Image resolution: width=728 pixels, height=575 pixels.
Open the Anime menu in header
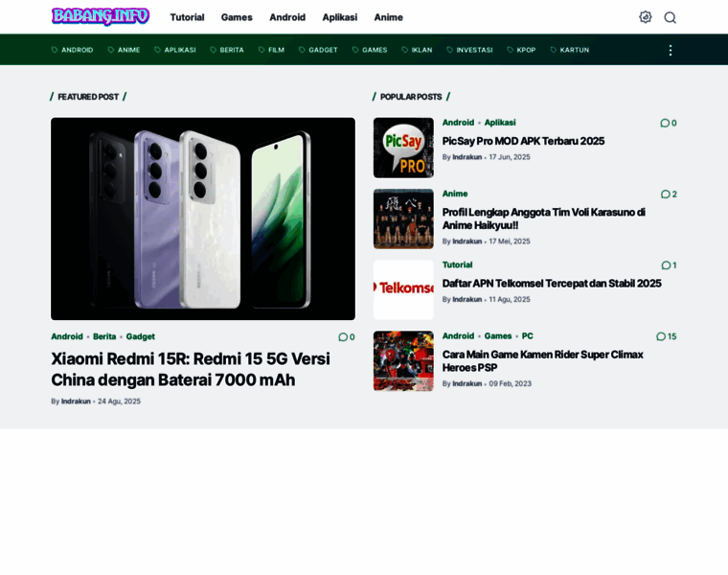[x=389, y=17]
